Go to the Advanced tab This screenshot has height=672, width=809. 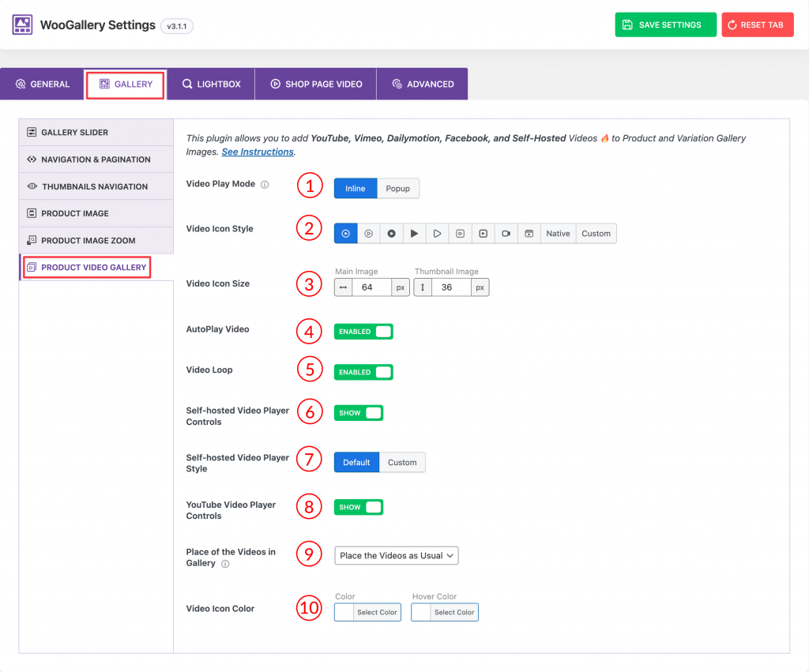[x=423, y=84]
